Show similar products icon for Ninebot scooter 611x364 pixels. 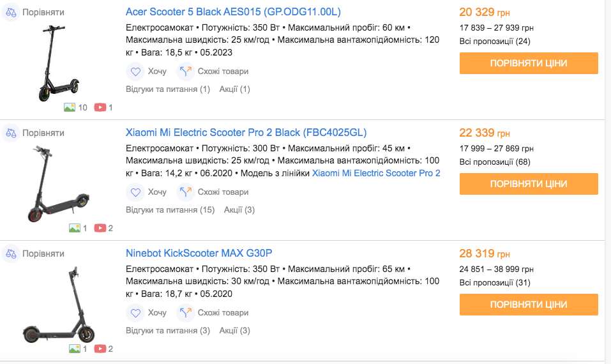pyautogui.click(x=185, y=313)
